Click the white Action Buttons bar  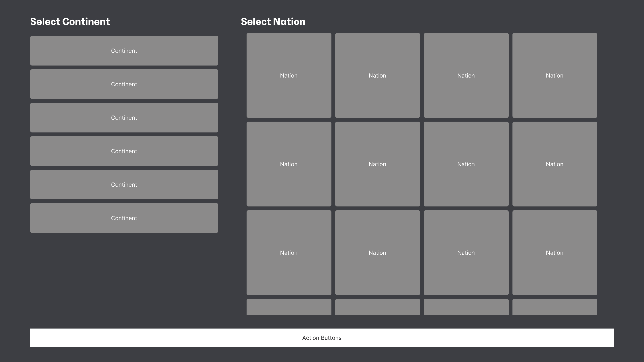tap(322, 338)
